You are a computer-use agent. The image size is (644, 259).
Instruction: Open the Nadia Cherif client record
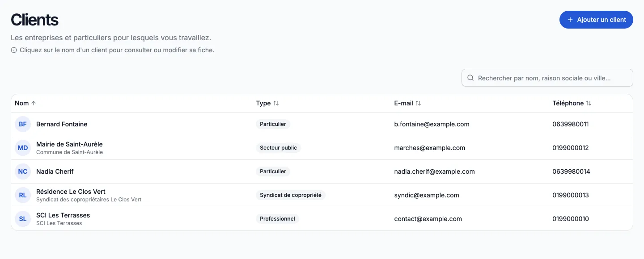tap(55, 171)
